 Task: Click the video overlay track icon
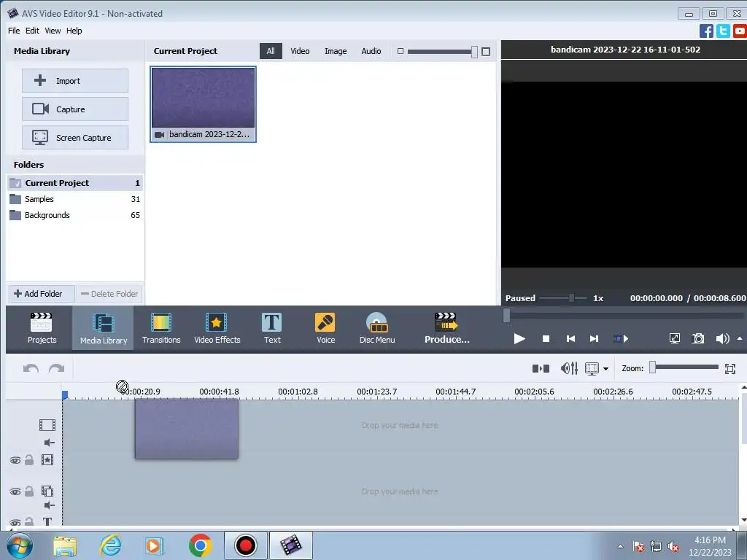[x=47, y=491]
